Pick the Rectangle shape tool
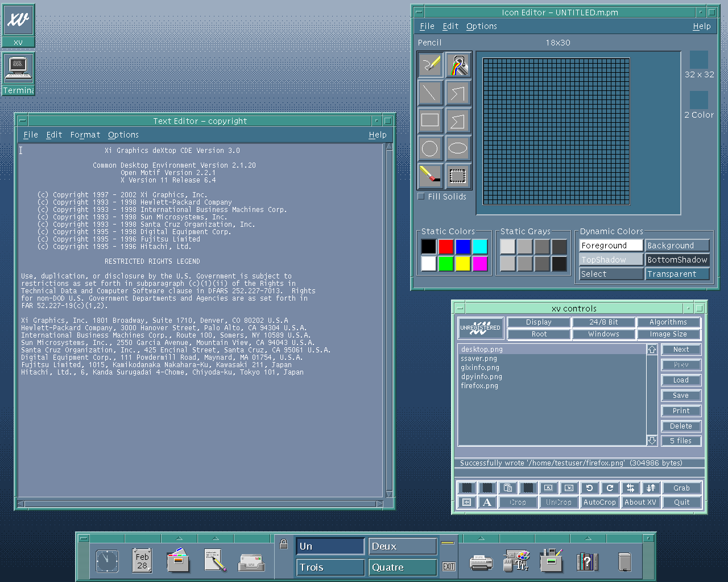Viewport: 728px width, 582px height. 430,120
